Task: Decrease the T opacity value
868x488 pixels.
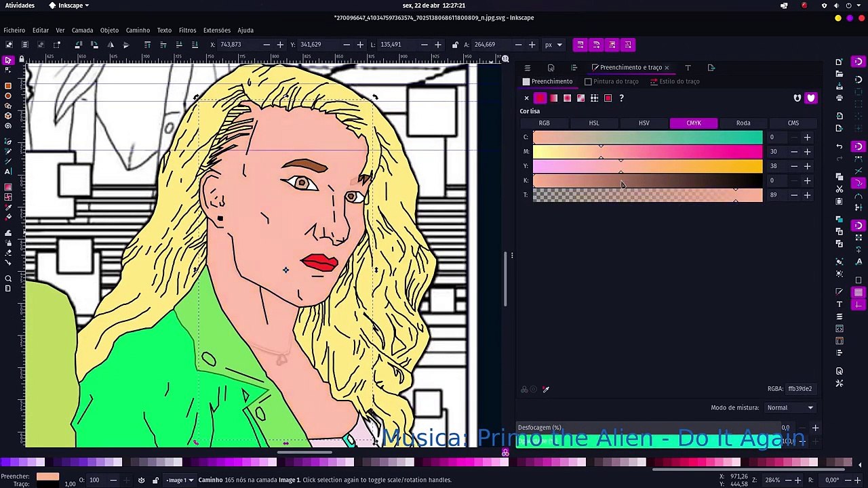Action: pos(794,195)
